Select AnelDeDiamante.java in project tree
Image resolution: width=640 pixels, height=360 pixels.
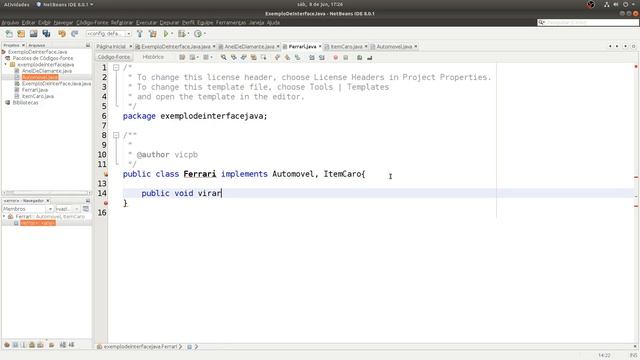47,71
